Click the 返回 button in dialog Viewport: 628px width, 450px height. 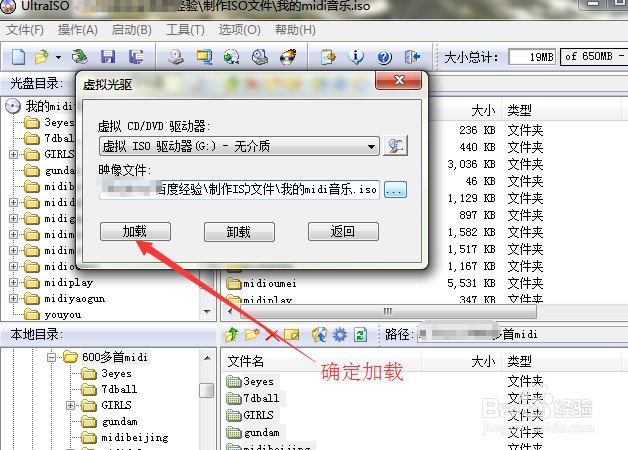pos(343,231)
